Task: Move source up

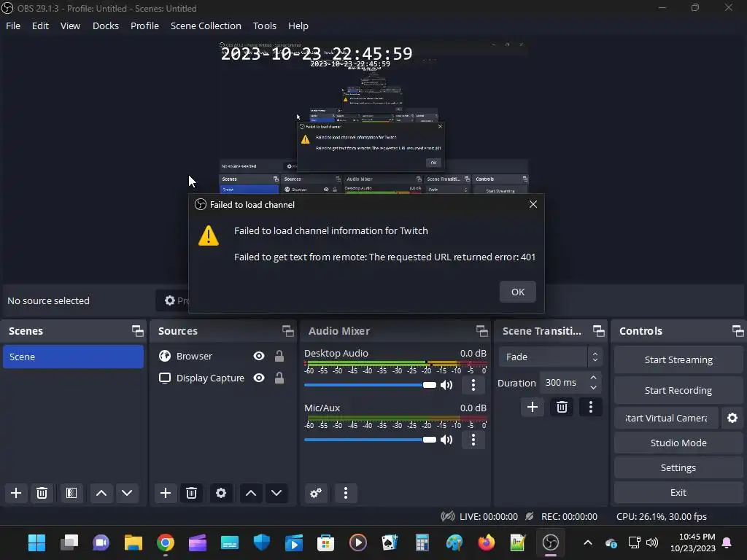Action: [x=251, y=493]
